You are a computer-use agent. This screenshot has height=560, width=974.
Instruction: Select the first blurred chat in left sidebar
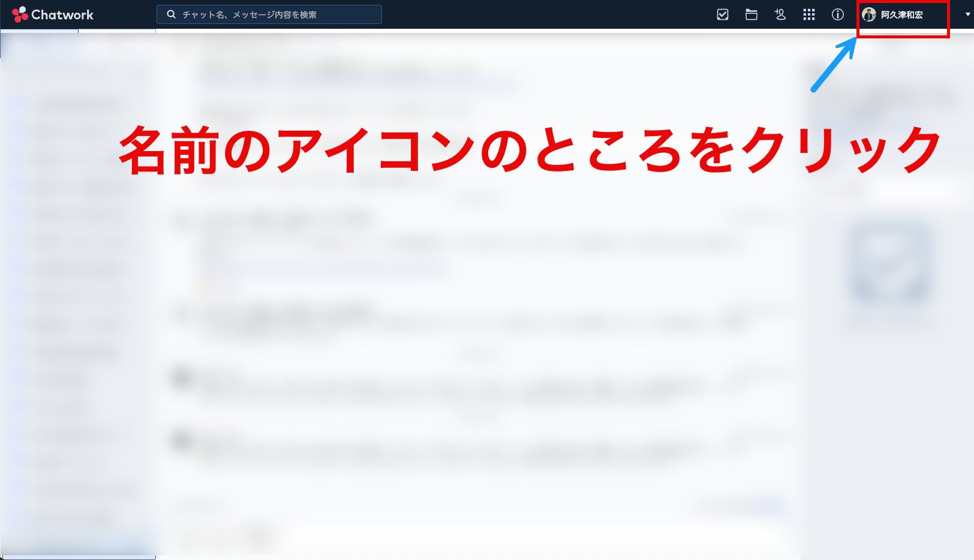[78, 104]
